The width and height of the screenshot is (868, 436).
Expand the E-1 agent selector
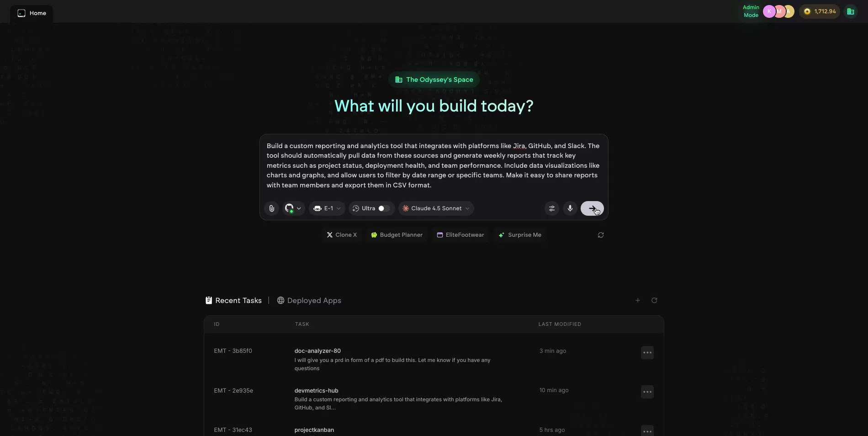point(327,208)
